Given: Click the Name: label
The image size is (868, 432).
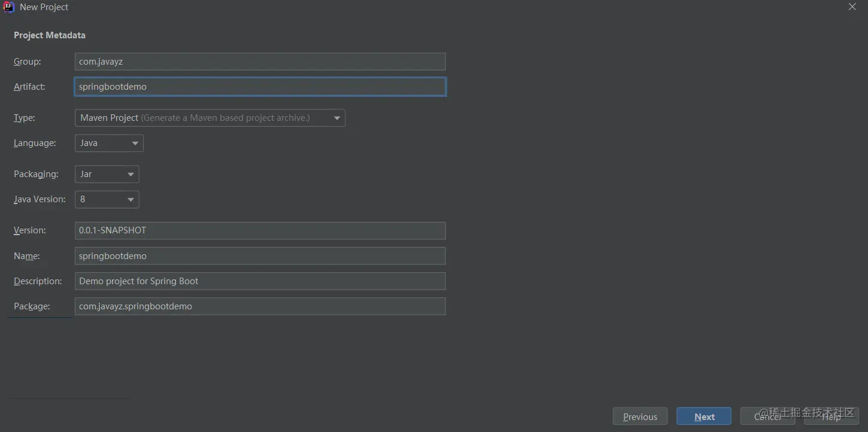Looking at the screenshot, I should (27, 256).
